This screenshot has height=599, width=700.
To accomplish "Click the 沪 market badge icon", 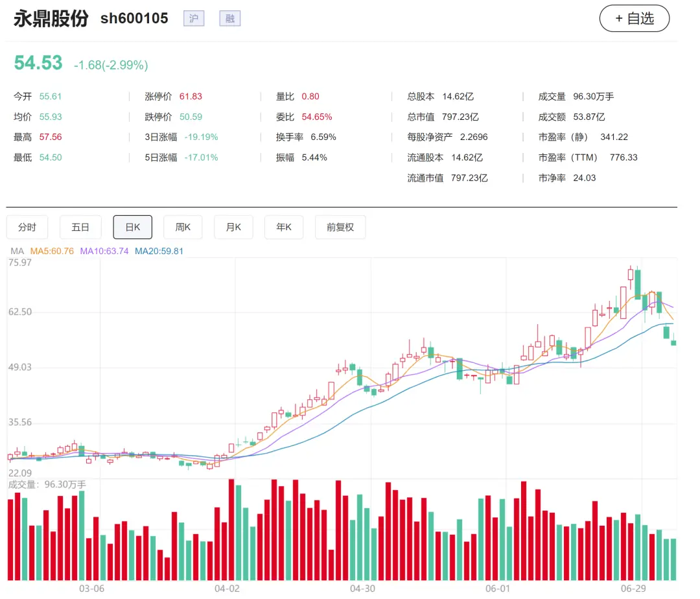I will click(x=194, y=18).
